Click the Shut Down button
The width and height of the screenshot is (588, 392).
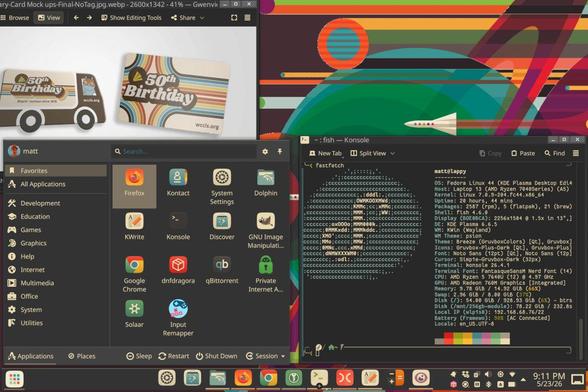tap(216, 356)
